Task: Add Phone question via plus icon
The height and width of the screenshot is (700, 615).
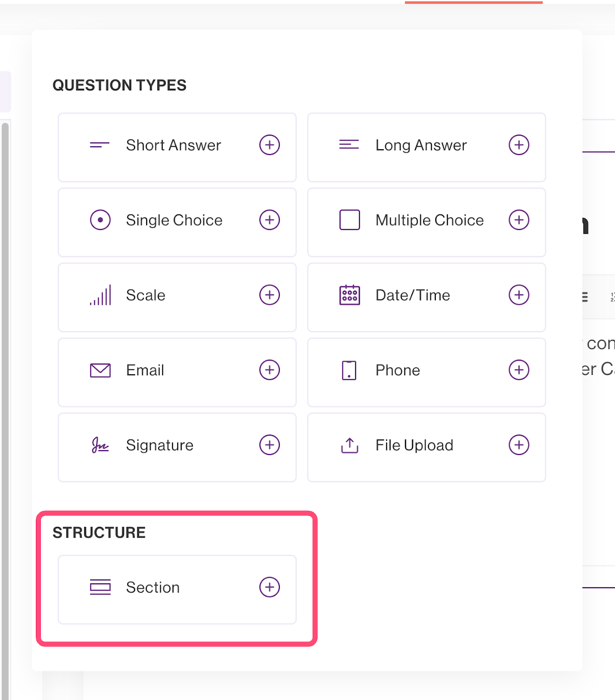Action: pyautogui.click(x=519, y=370)
